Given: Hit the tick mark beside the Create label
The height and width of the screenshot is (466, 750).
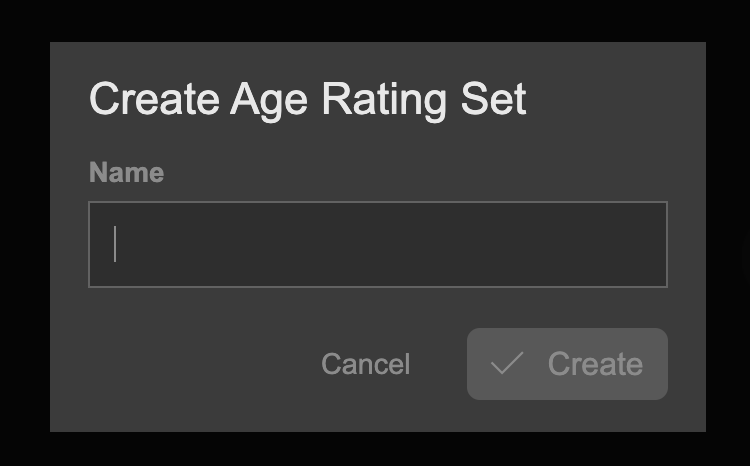Looking at the screenshot, I should pos(507,364).
